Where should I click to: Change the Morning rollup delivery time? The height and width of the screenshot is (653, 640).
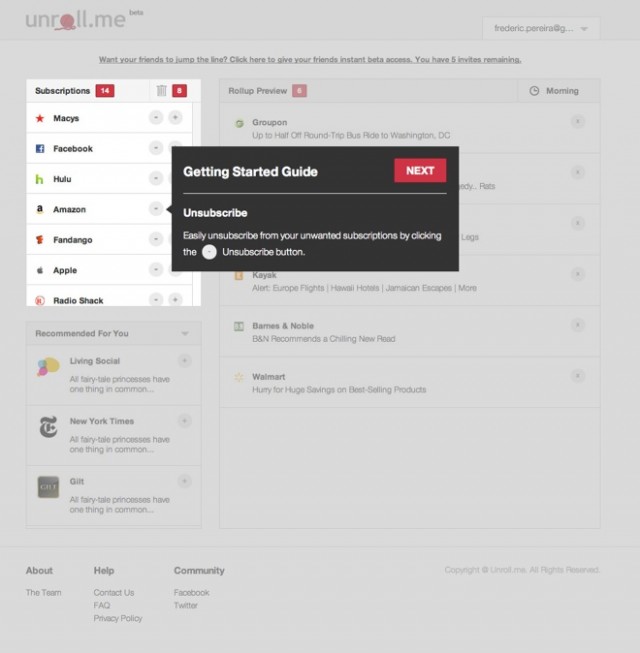pyautogui.click(x=558, y=91)
